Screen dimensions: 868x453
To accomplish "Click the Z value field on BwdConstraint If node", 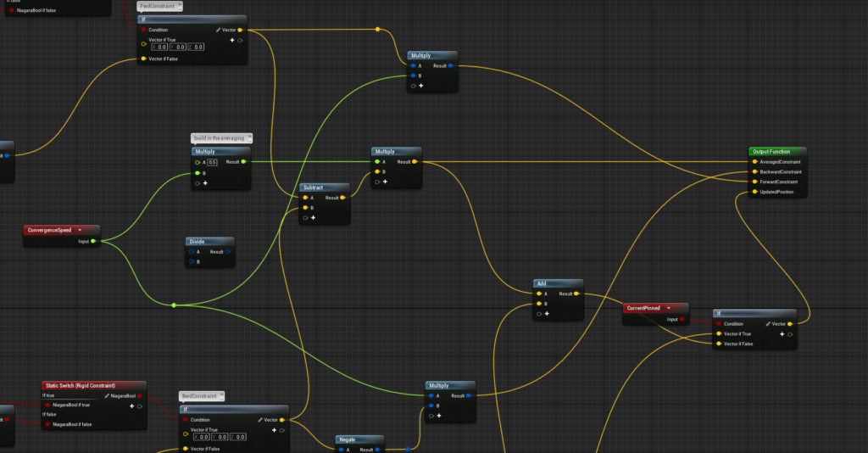I will 237,437.
